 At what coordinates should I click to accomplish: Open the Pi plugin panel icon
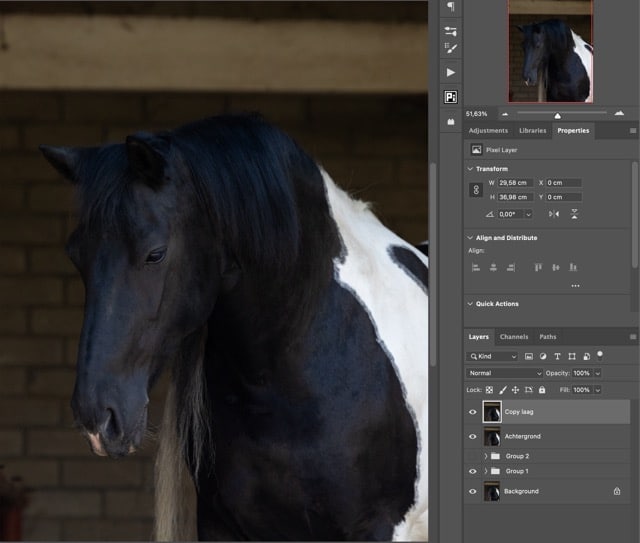451,97
